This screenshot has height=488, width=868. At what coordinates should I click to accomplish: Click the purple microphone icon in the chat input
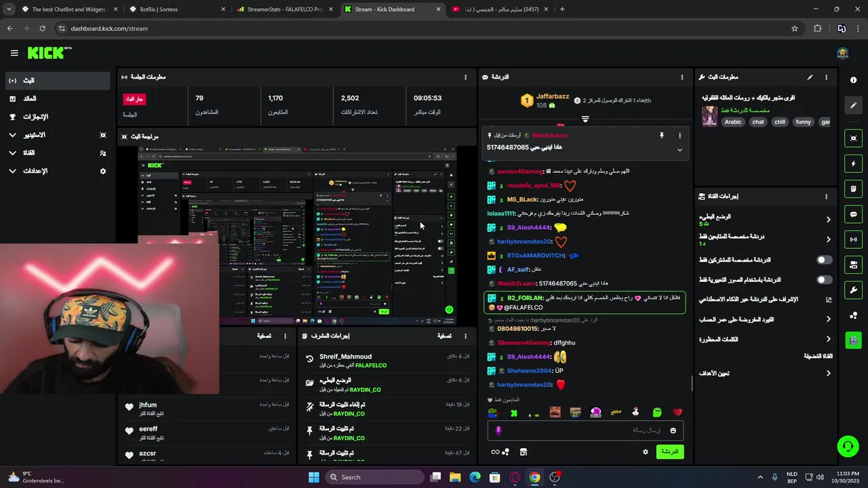click(498, 430)
